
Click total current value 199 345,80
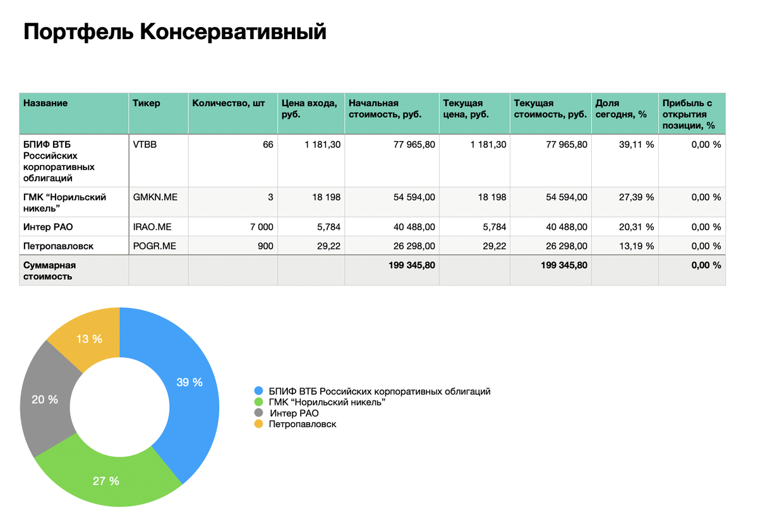[x=551, y=270]
